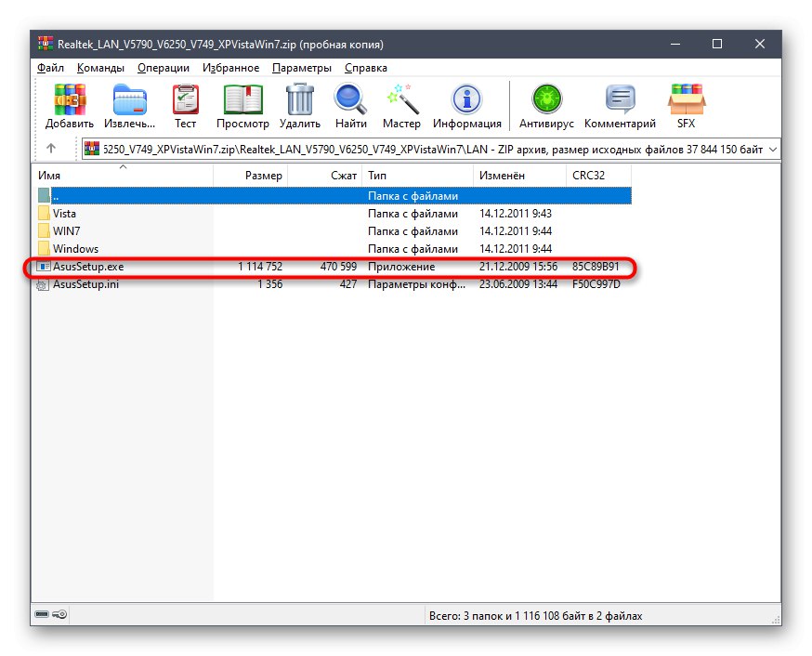Click the Windows folder icon

click(x=44, y=248)
